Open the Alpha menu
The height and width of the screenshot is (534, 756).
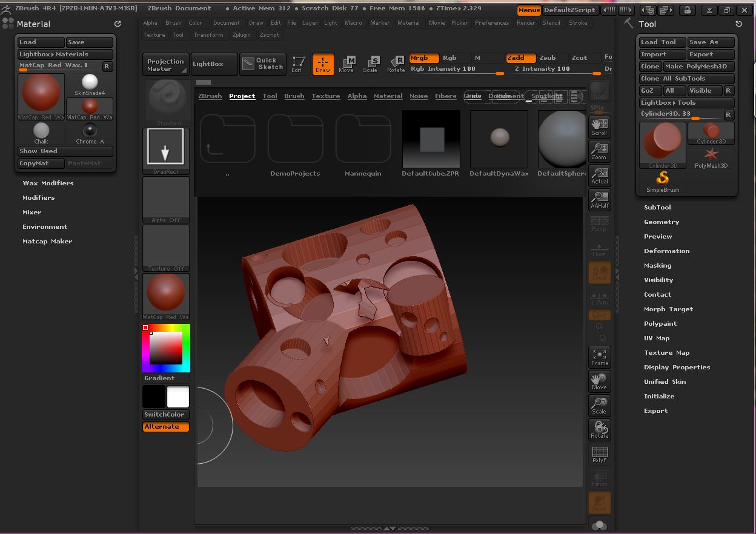pos(150,23)
